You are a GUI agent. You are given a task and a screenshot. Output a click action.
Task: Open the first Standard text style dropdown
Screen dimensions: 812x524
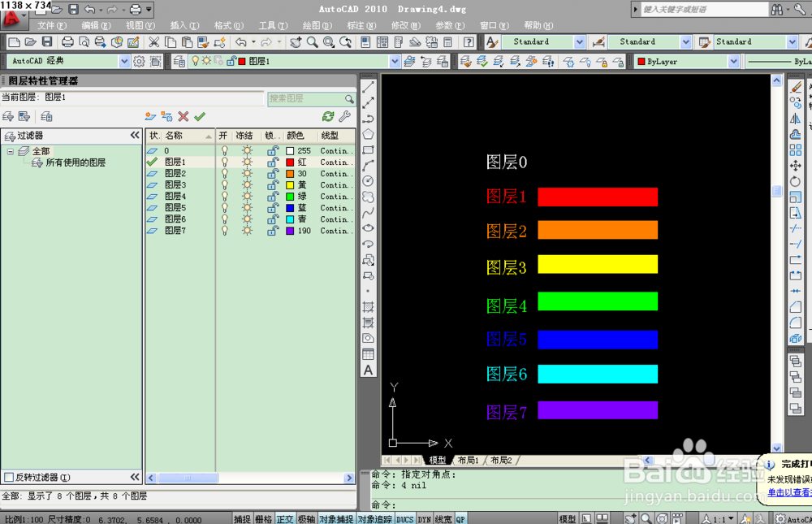point(580,42)
